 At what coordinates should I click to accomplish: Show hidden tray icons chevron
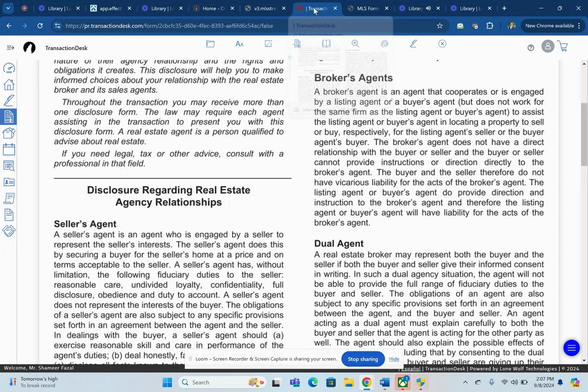(465, 382)
